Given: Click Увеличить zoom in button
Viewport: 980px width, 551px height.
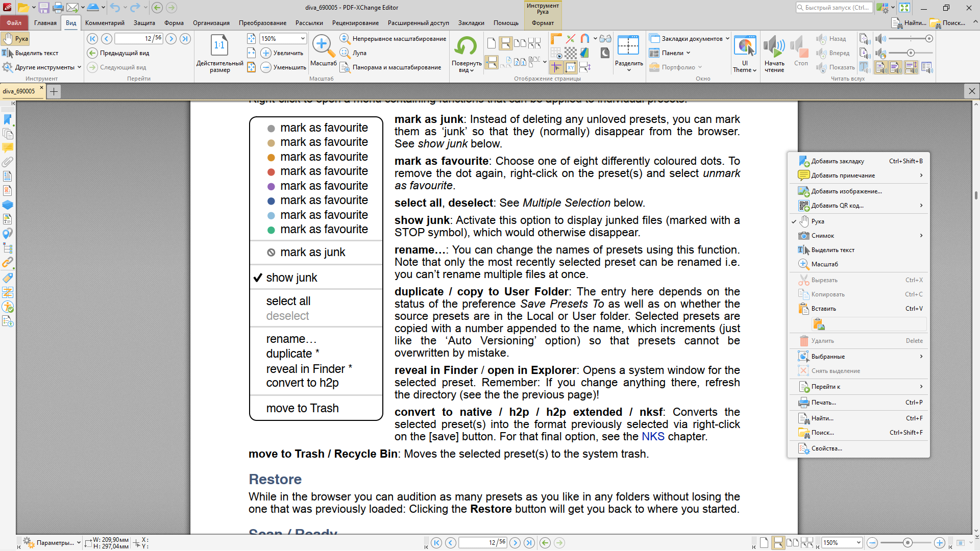Looking at the screenshot, I should tap(282, 53).
